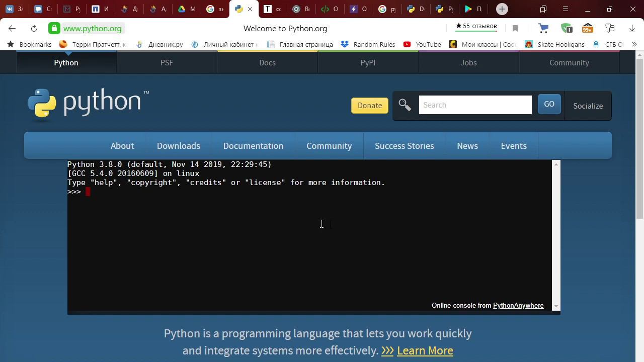This screenshot has width=644, height=362.
Task: Open the browser downloads arrow icon
Action: point(632,29)
